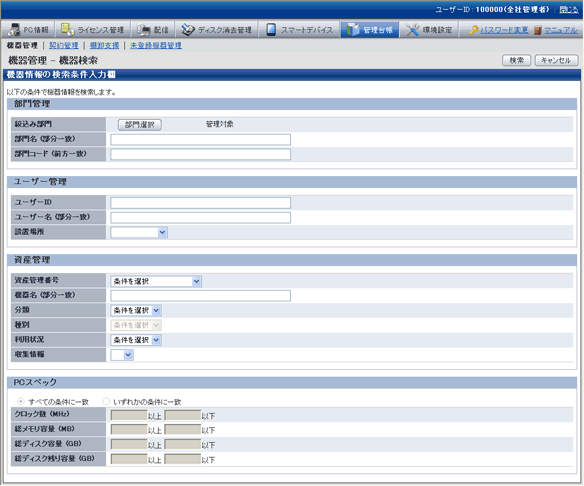Select the ディスク消去管理 disk eraser icon
Viewport: 584px width, 486px height.
point(188,29)
